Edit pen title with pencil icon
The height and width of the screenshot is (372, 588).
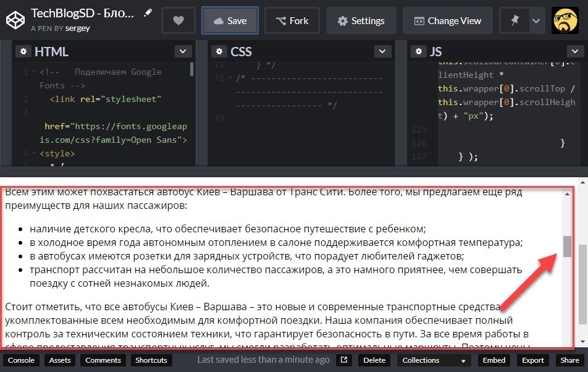point(148,13)
